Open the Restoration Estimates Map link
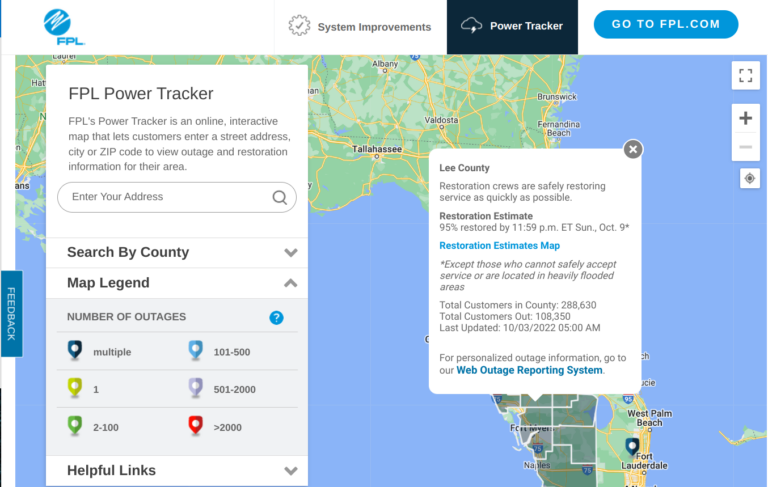Screen dimensions: 768x487 [x=499, y=245]
